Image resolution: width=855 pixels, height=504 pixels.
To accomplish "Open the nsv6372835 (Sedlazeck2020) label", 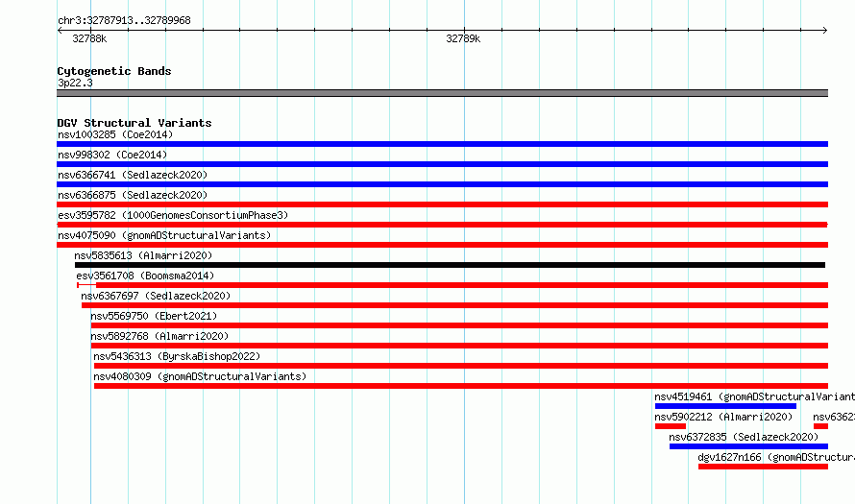I will [x=744, y=437].
